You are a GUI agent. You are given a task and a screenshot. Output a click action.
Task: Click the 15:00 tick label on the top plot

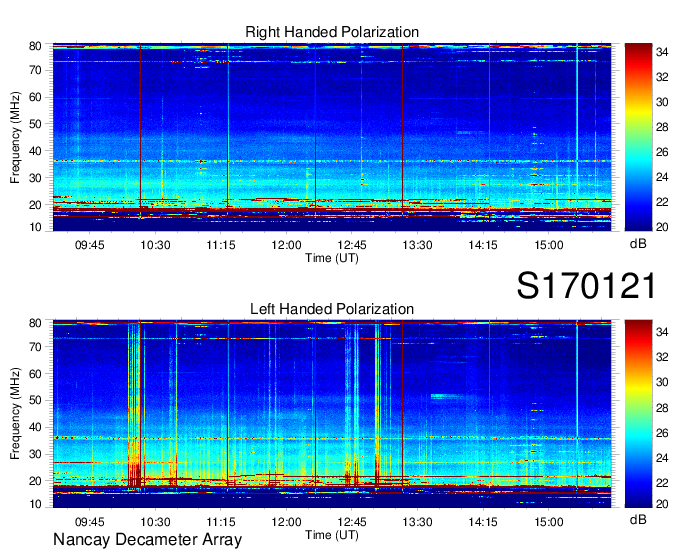[x=548, y=245]
